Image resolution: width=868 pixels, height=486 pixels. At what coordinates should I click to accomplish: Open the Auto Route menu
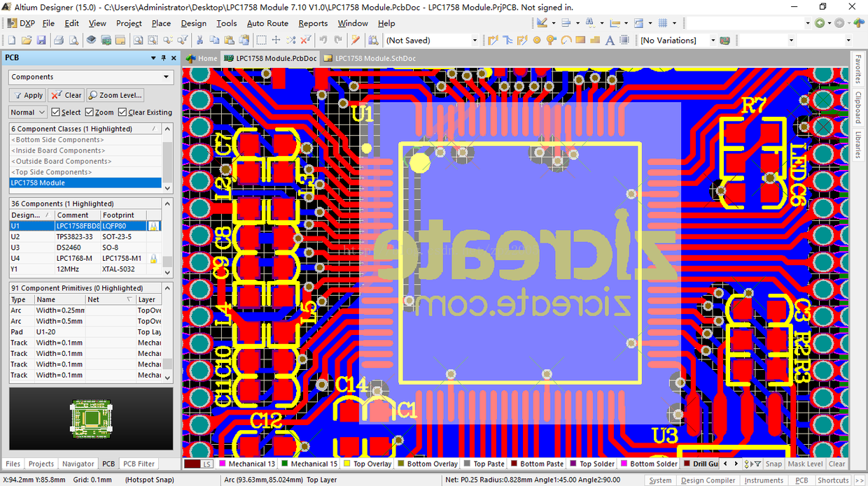[x=267, y=23]
